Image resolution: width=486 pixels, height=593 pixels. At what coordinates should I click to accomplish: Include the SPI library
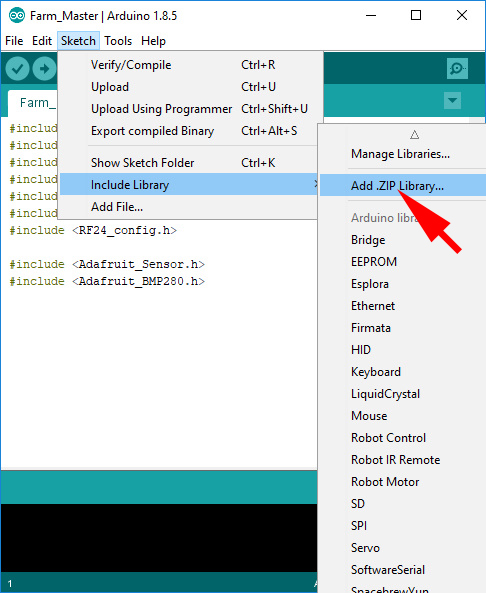pyautogui.click(x=403, y=526)
